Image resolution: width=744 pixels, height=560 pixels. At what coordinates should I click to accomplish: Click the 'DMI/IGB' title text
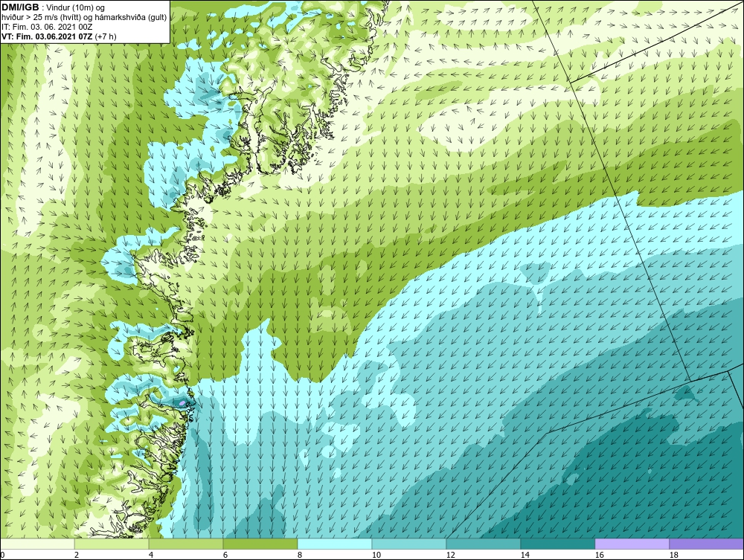coord(20,7)
